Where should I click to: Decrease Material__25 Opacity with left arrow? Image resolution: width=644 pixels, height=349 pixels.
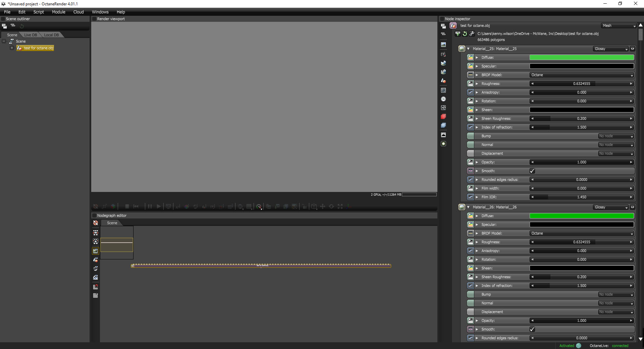532,162
